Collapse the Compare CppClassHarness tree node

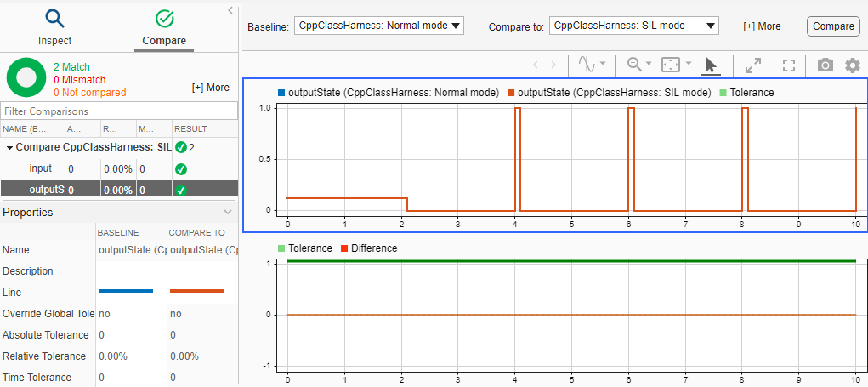click(x=9, y=147)
